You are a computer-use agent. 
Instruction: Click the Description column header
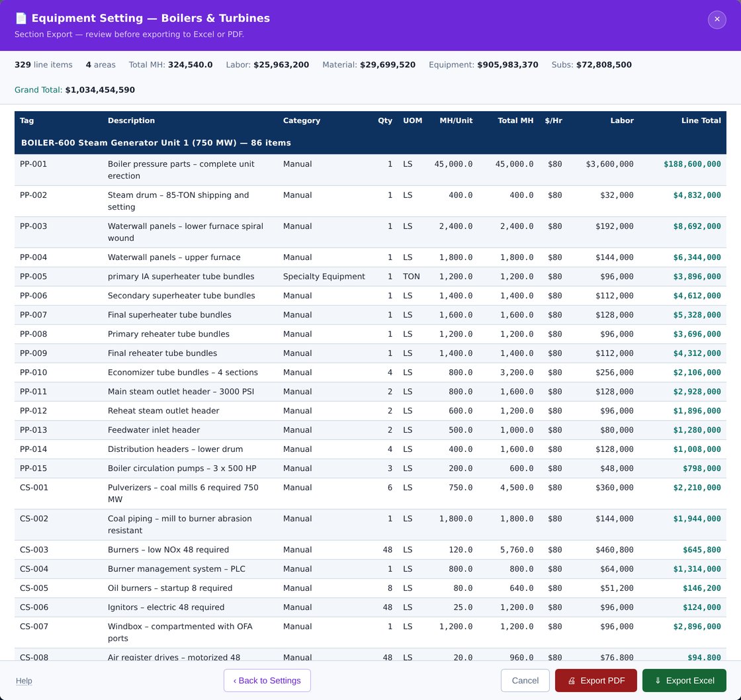pyautogui.click(x=131, y=120)
